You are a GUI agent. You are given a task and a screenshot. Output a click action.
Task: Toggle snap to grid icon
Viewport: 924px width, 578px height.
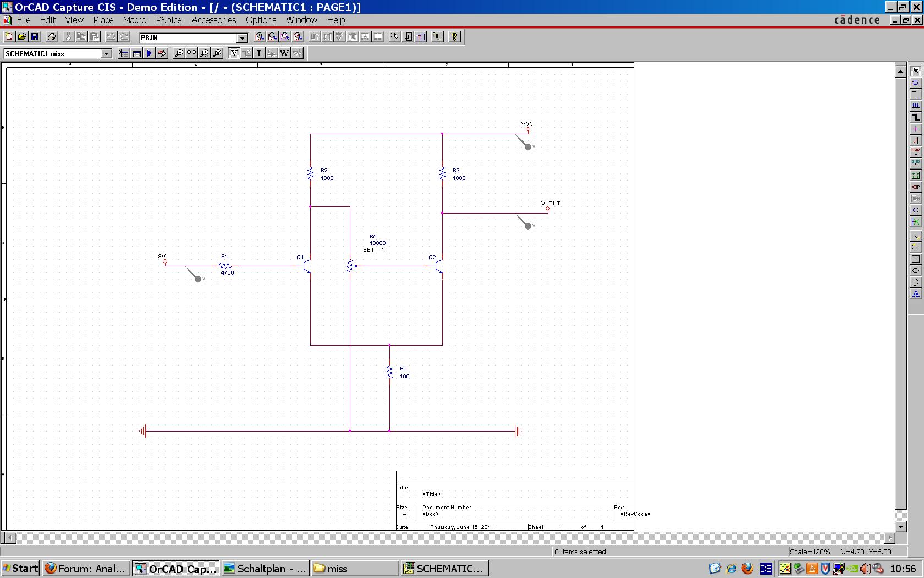(x=395, y=37)
